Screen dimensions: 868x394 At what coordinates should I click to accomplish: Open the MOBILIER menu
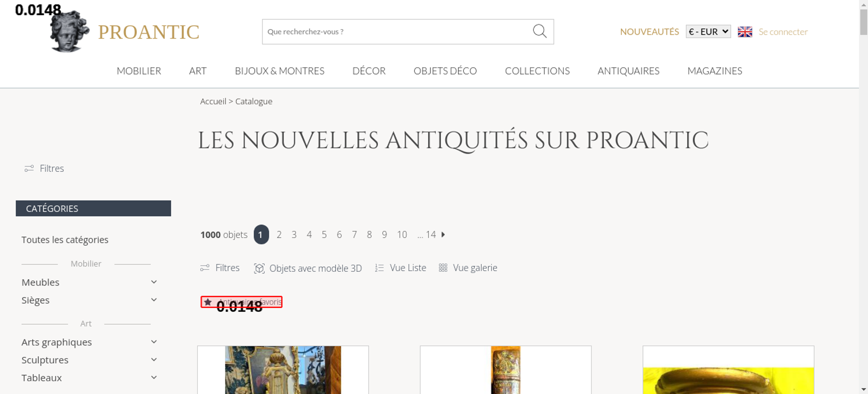pos(139,71)
